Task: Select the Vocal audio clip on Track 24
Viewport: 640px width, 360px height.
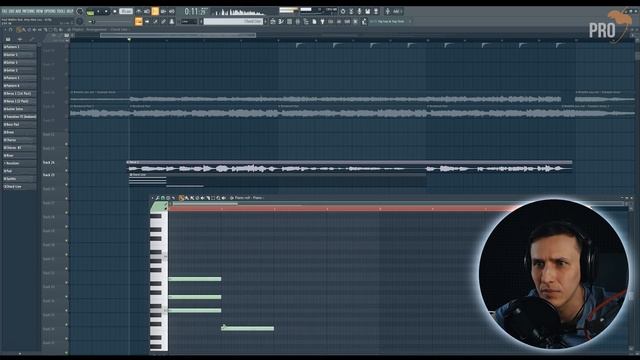Action: [x=349, y=167]
